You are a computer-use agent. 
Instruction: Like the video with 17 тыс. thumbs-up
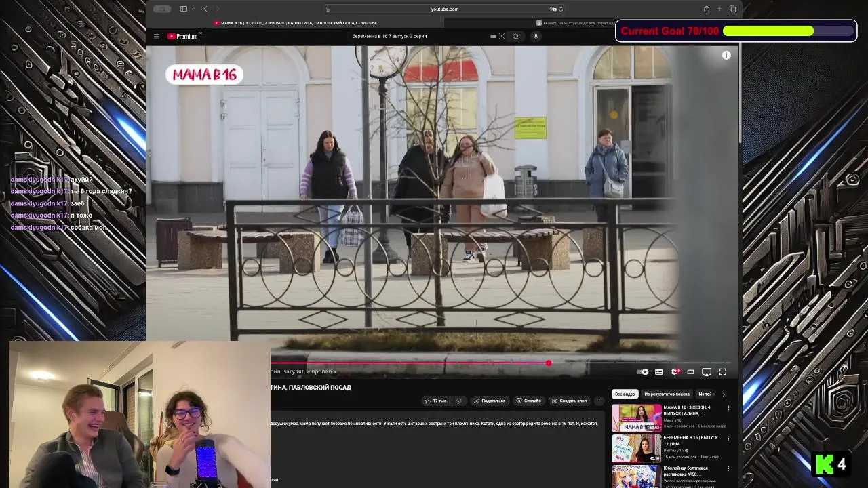[x=436, y=401]
